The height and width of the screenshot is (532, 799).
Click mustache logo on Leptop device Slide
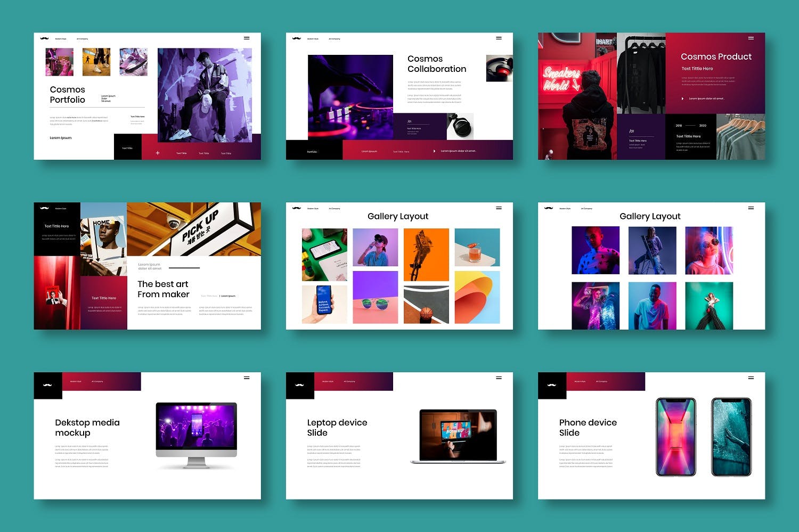coord(299,385)
